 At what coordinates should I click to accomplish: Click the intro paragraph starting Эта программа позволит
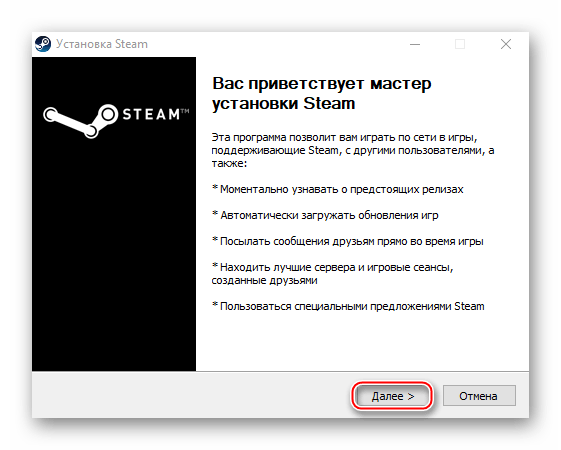coord(353,150)
